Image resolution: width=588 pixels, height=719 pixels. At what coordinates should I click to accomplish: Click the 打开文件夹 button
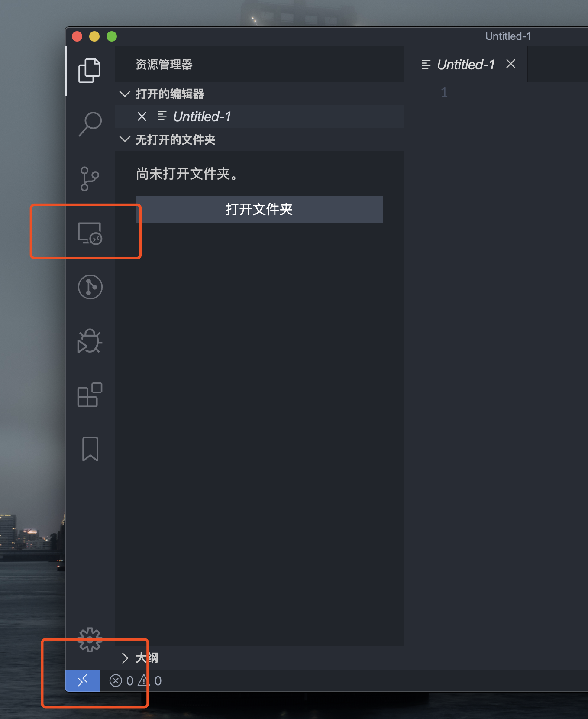pos(259,209)
